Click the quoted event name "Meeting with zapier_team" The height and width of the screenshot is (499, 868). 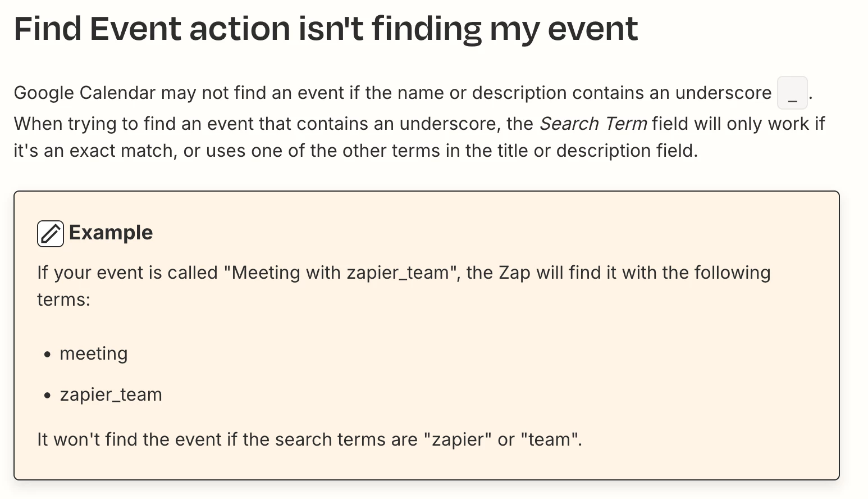pyautogui.click(x=340, y=273)
